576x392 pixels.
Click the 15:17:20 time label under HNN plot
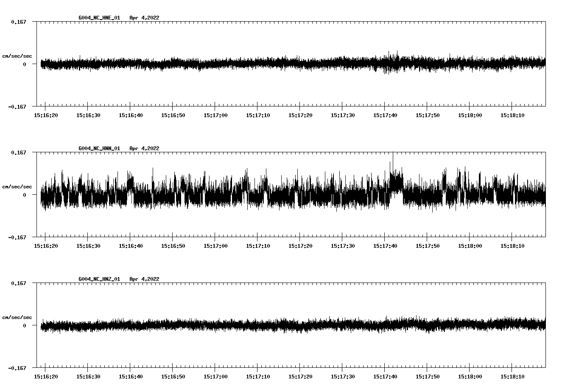click(x=300, y=246)
